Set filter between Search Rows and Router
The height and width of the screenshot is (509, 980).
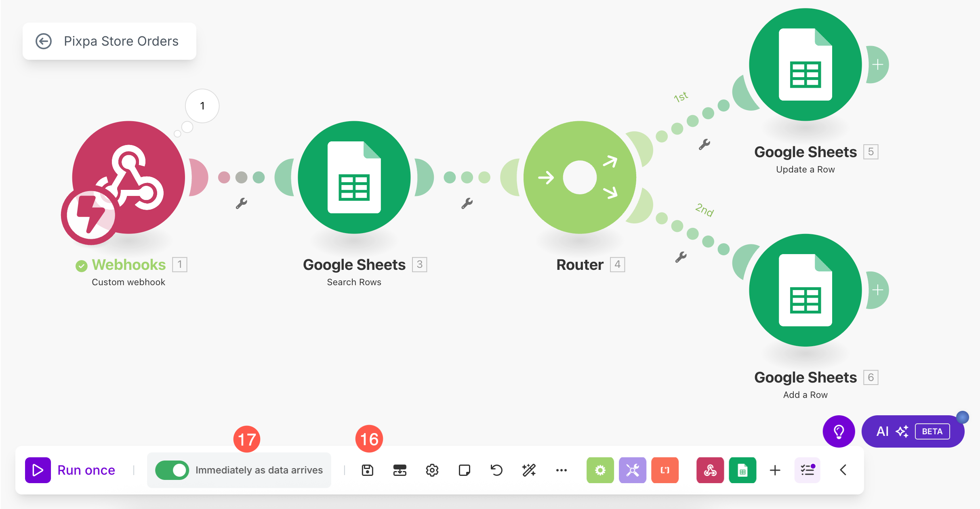click(467, 203)
